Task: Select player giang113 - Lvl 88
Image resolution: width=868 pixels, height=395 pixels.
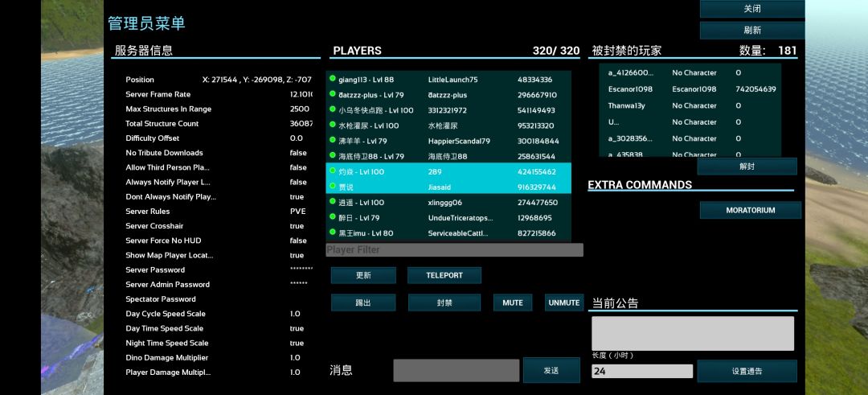Action: [x=448, y=79]
